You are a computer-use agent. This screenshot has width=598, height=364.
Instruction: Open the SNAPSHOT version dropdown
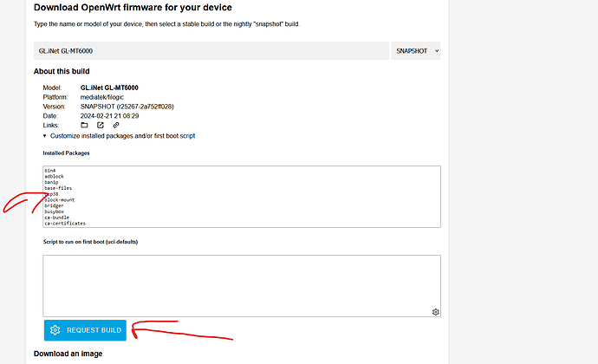416,51
